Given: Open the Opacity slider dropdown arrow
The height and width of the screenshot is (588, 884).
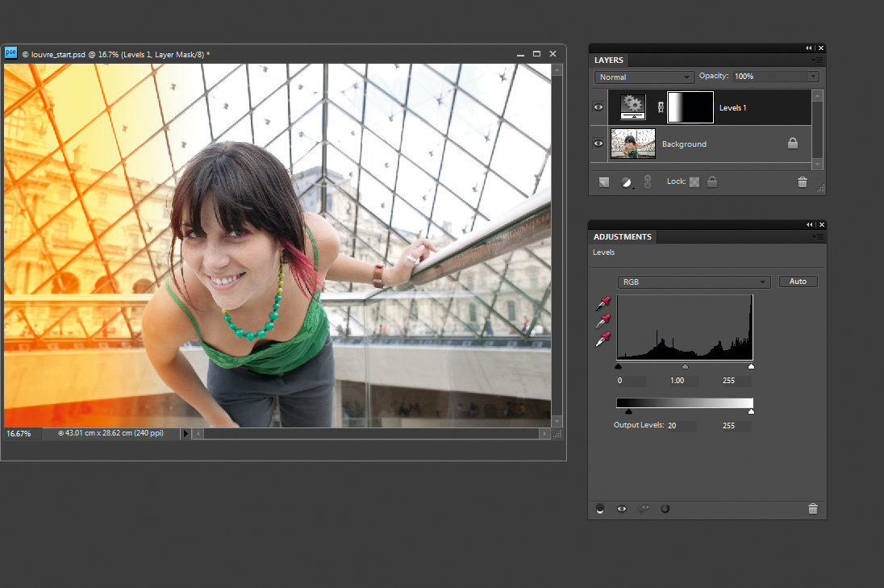Looking at the screenshot, I should coord(813,76).
